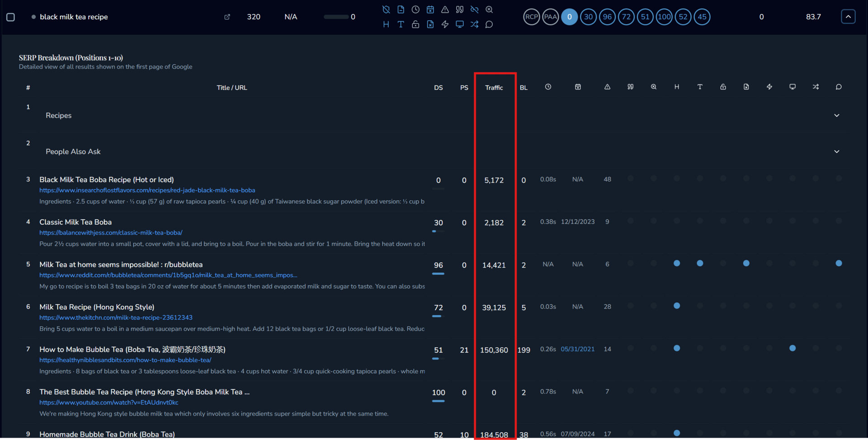868x440 pixels.
Task: Click the quotation marks icon in the keyword row
Action: (x=460, y=9)
